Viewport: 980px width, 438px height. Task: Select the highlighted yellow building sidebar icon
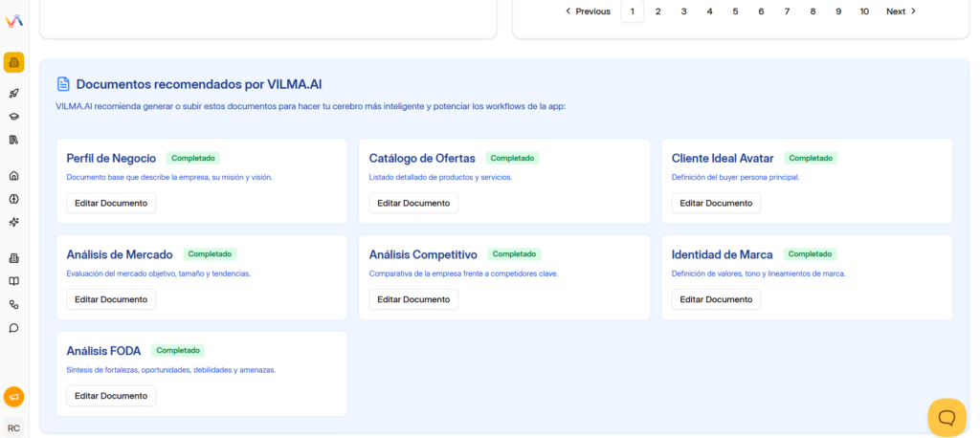pyautogui.click(x=13, y=63)
